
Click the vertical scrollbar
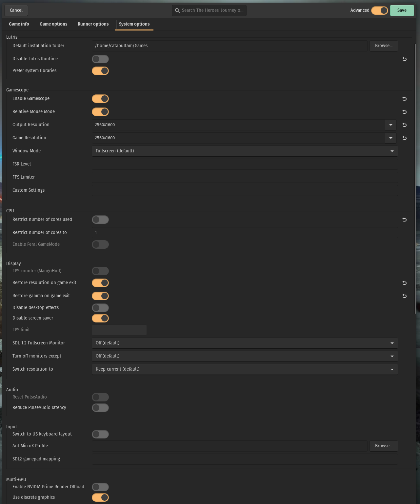point(415,179)
